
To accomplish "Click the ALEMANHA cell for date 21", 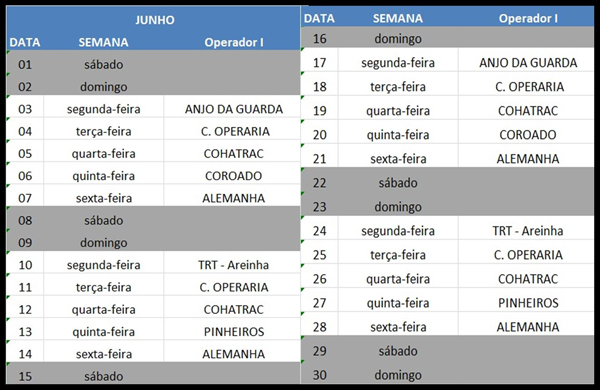I will (527, 158).
